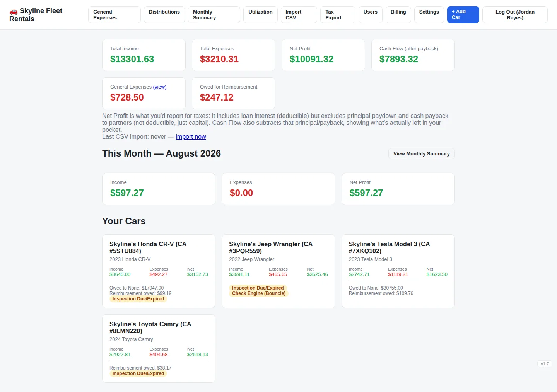Open Settings
This screenshot has width=557, height=392.
[429, 15]
